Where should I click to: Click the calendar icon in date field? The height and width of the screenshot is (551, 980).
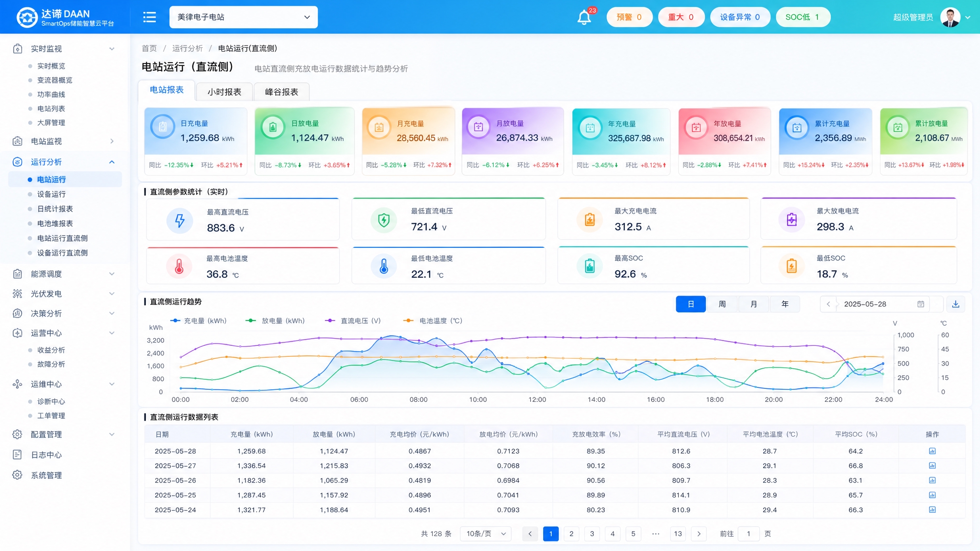coord(921,304)
